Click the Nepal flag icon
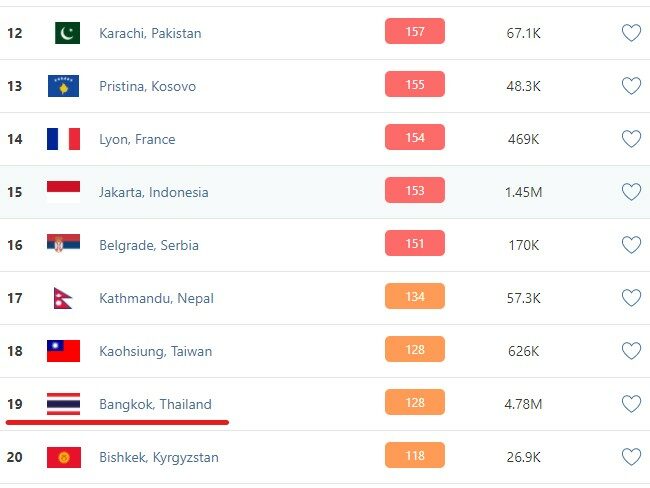The width and height of the screenshot is (650, 488). [x=63, y=298]
